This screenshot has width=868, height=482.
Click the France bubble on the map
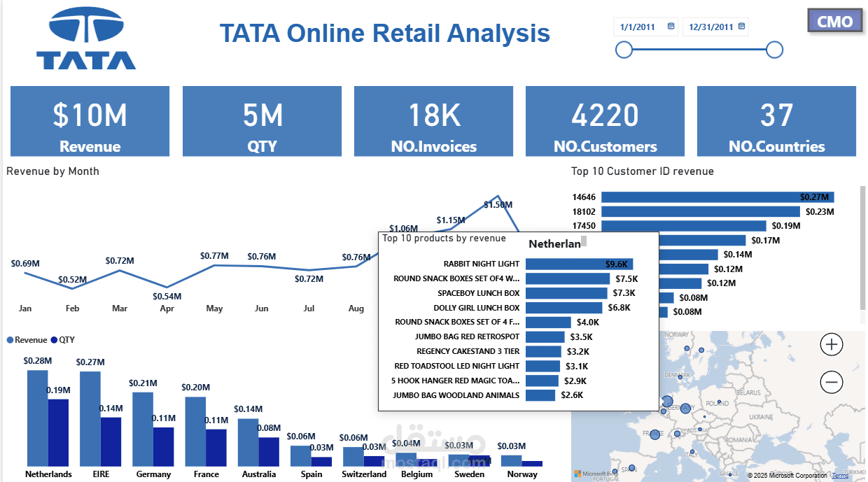coord(654,434)
